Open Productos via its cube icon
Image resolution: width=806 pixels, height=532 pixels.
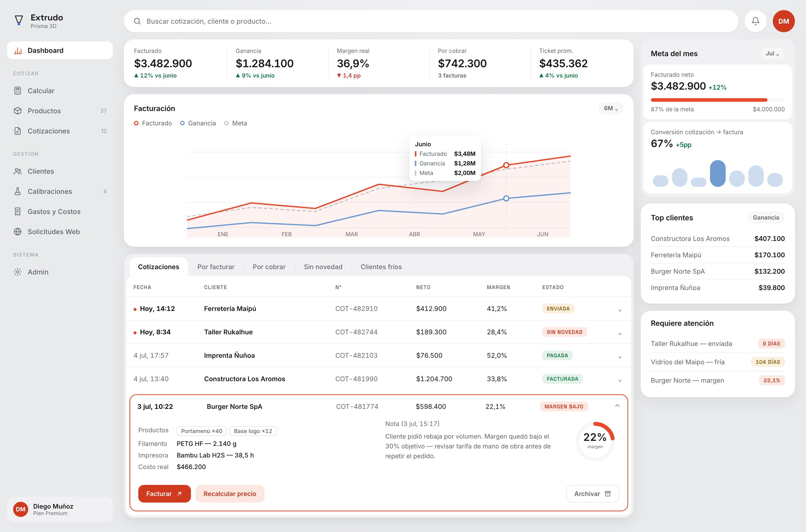18,111
